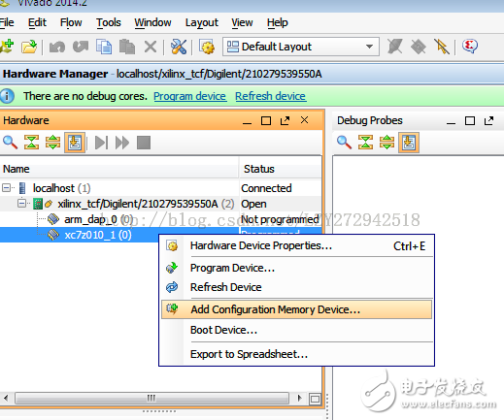
Task: Open the View menu
Action: [242, 22]
